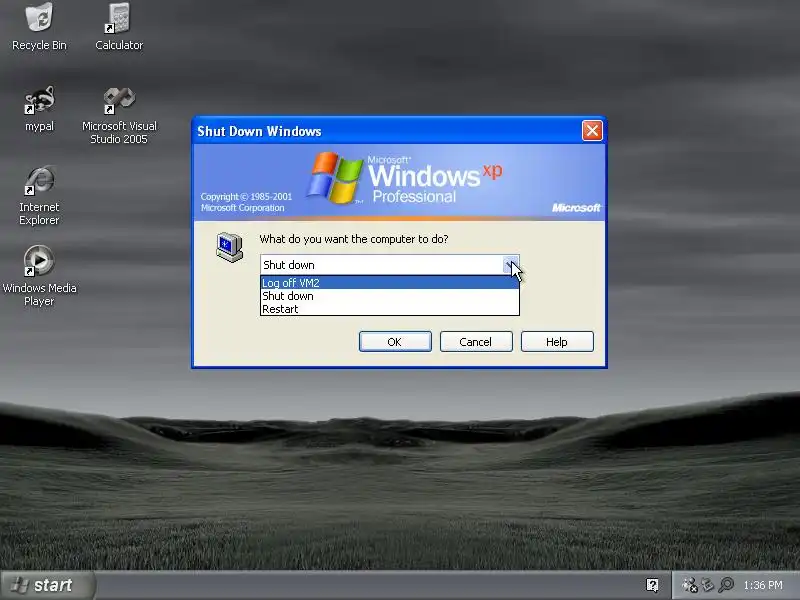Click the computer icon in shutdown dialog
This screenshot has width=800, height=600.
click(230, 247)
